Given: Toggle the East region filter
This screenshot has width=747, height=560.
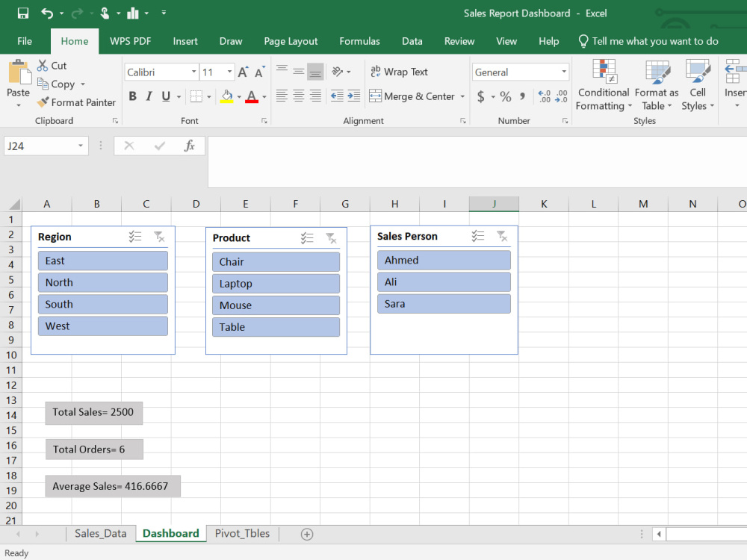Looking at the screenshot, I should 103,261.
